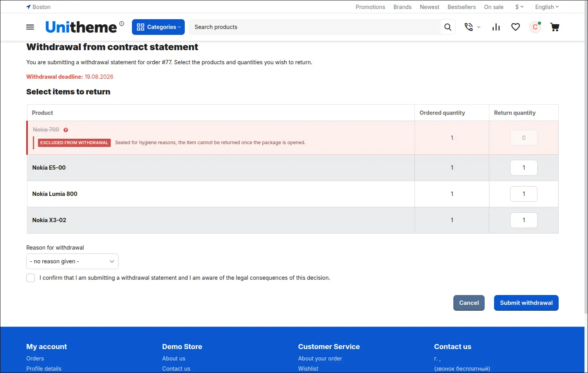The height and width of the screenshot is (373, 588).
Task: Select Newest in the top menu
Action: [429, 7]
